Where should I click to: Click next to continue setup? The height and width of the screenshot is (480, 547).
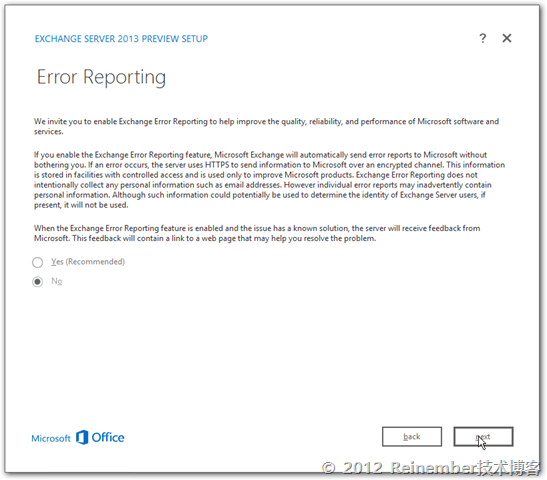[484, 437]
